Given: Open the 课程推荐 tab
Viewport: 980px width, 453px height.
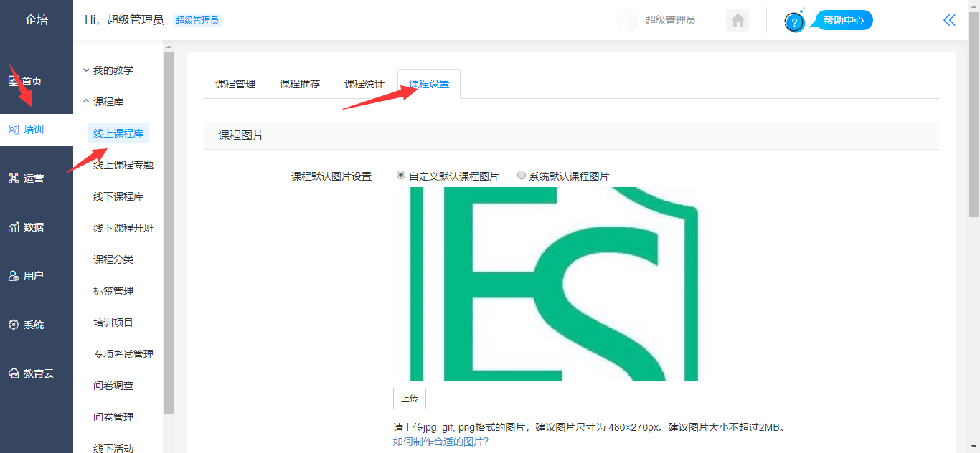Looking at the screenshot, I should tap(300, 84).
